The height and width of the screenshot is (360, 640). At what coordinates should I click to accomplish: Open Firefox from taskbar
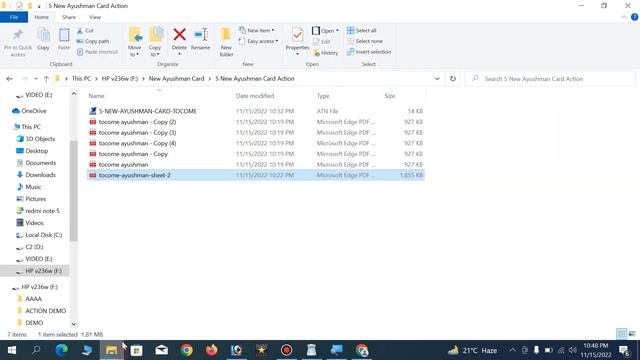coord(211,350)
